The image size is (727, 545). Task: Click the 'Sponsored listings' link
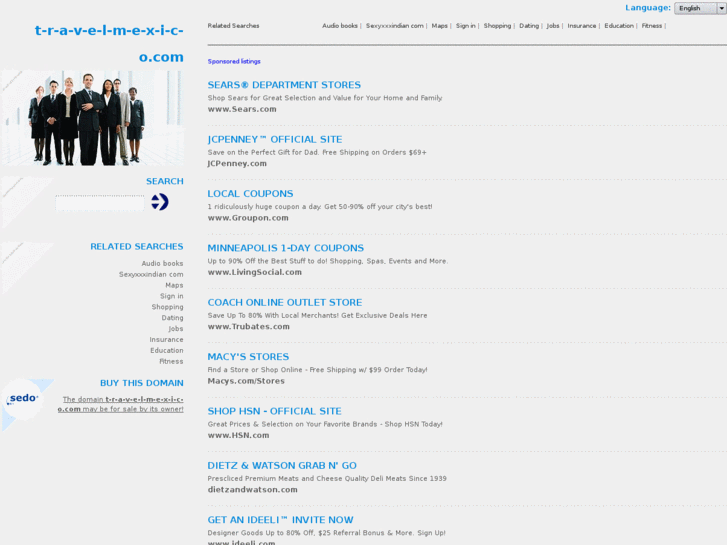[x=234, y=61]
